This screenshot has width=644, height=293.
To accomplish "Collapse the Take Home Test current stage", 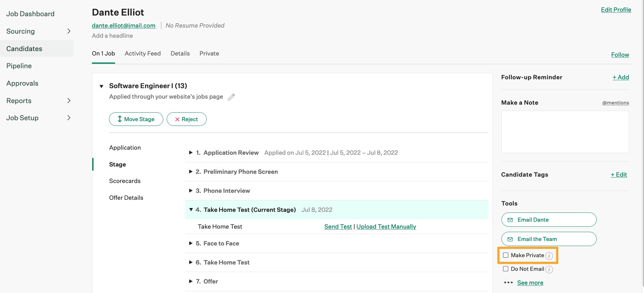I will point(191,210).
